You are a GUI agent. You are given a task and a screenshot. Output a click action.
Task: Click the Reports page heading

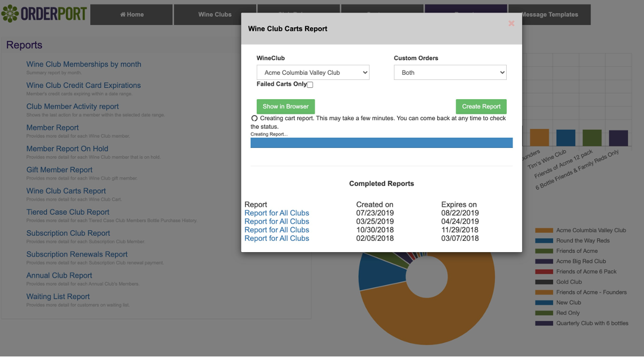coord(24,45)
